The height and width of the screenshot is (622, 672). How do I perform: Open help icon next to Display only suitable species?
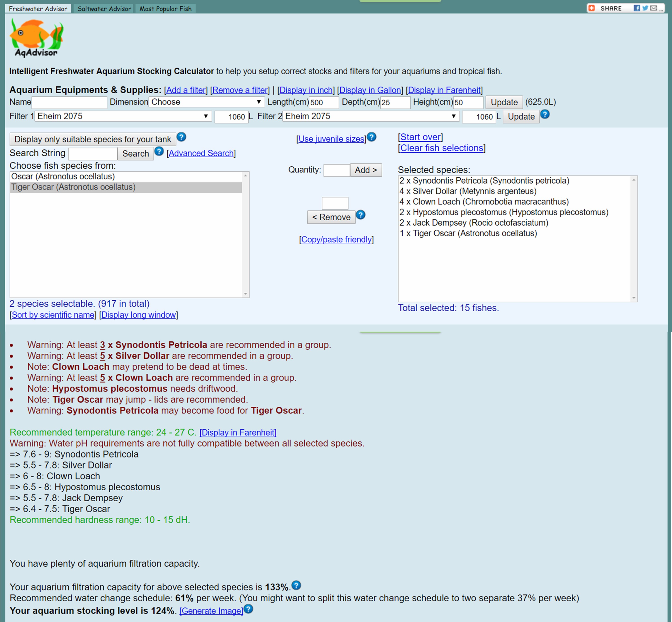click(181, 137)
